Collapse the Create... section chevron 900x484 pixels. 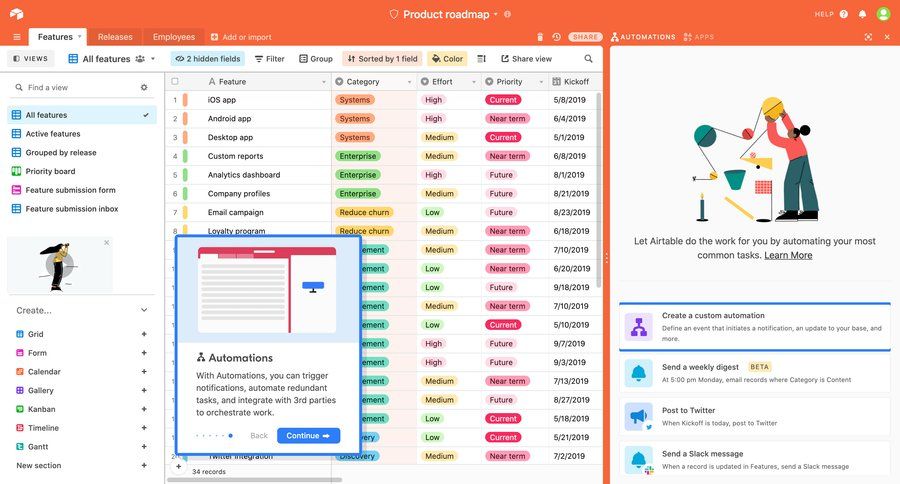click(144, 310)
